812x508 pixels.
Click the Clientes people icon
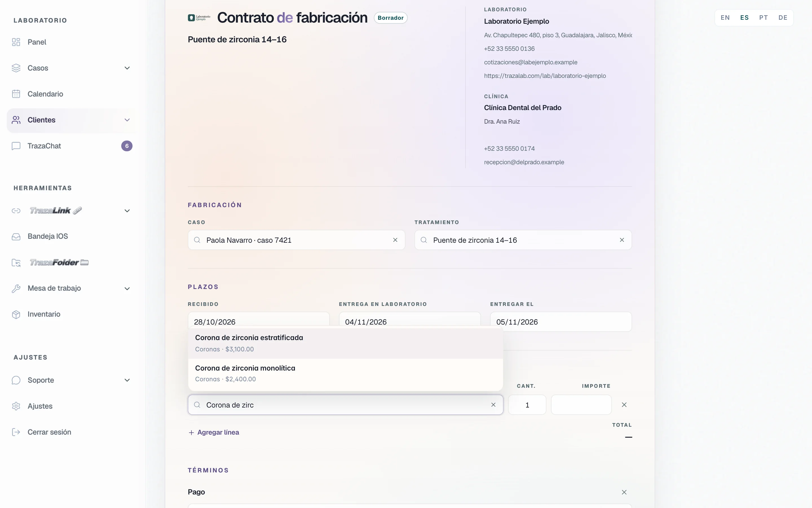(x=16, y=120)
